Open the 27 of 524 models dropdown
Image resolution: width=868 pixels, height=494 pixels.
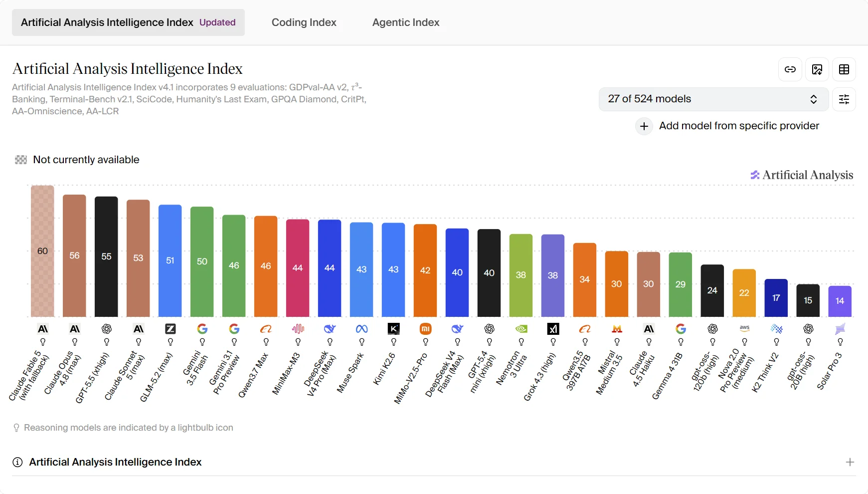tap(713, 99)
